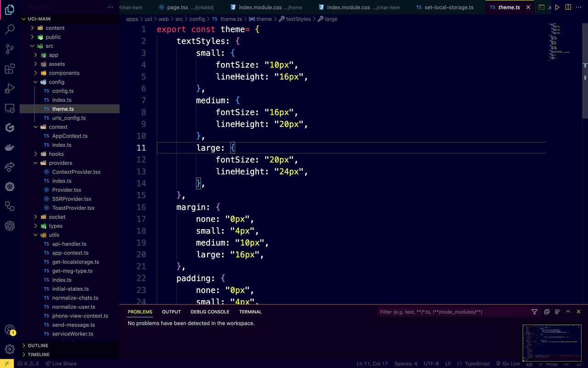Expand the TIMELINE section

point(69,355)
